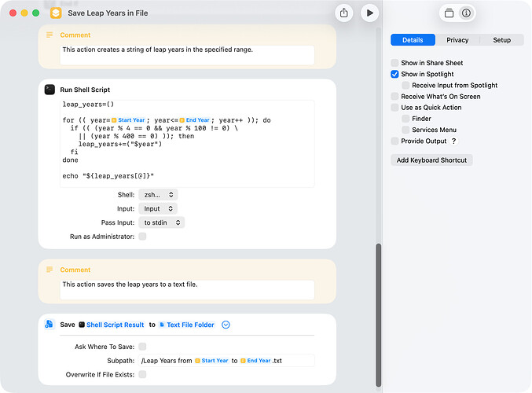Open the Input dropdown
Image resolution: width=532 pixels, height=393 pixels.
coord(158,208)
